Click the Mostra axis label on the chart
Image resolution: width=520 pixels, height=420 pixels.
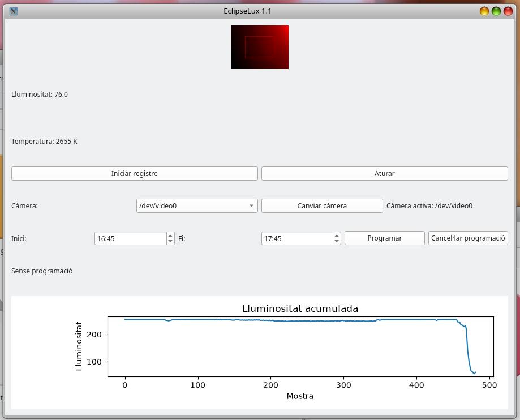300,396
